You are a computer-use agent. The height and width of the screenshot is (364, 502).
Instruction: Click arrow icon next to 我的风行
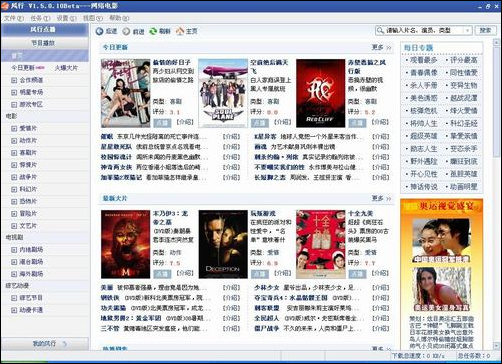pyautogui.click(x=65, y=344)
